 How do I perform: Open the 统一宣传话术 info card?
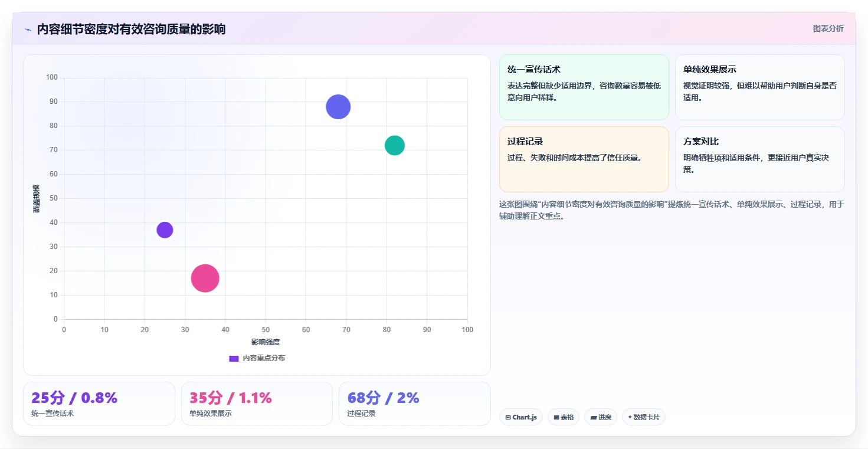pyautogui.click(x=584, y=87)
